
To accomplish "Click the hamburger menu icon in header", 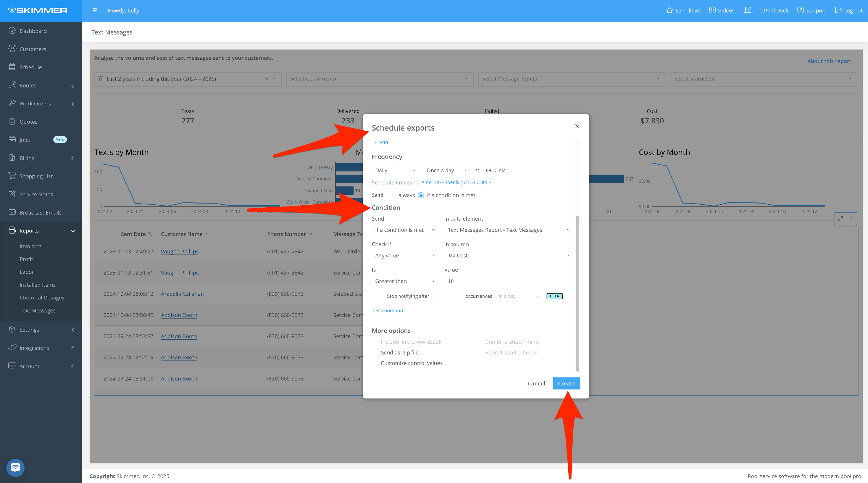I will coord(95,10).
